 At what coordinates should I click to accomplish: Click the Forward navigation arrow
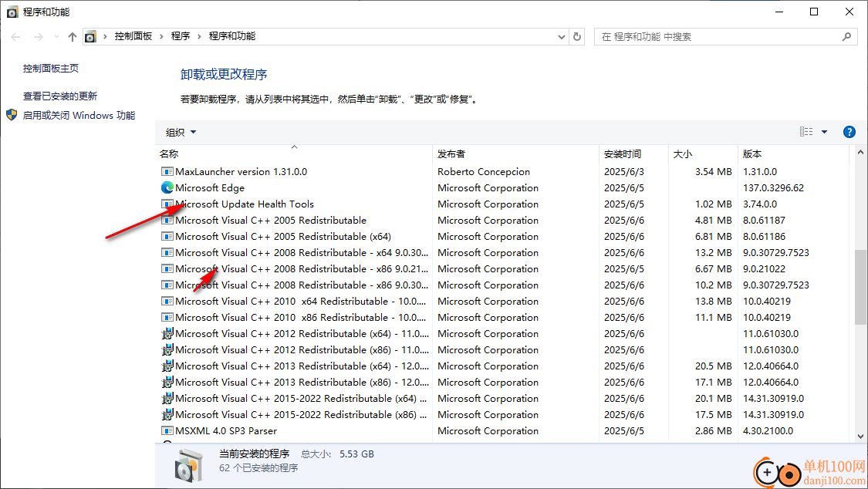tap(39, 36)
